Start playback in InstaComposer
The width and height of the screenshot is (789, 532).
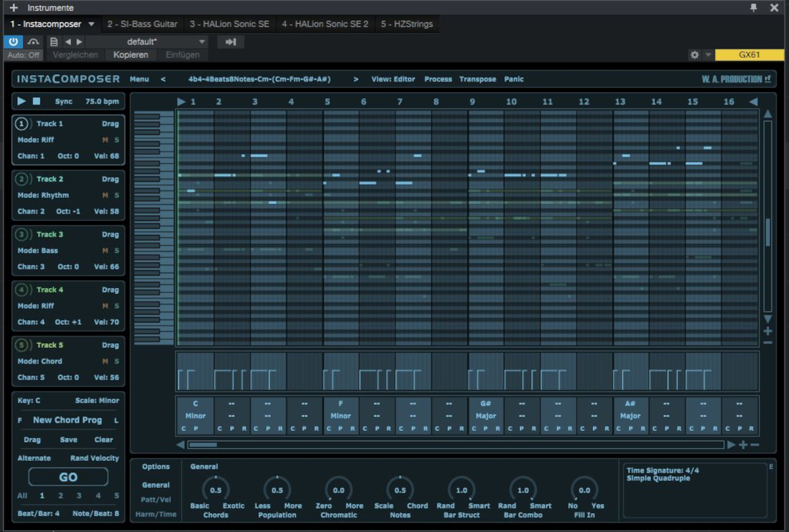(x=22, y=101)
